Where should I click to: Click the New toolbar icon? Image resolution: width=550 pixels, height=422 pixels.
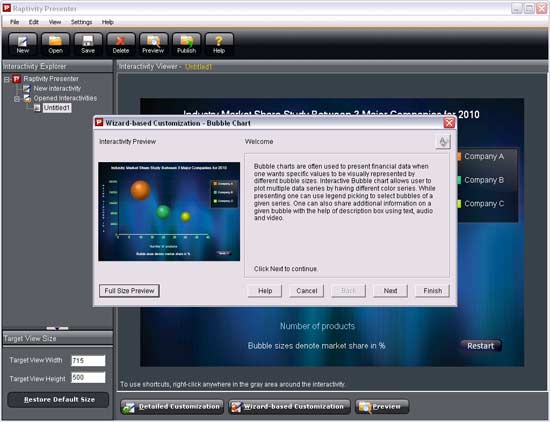click(22, 44)
